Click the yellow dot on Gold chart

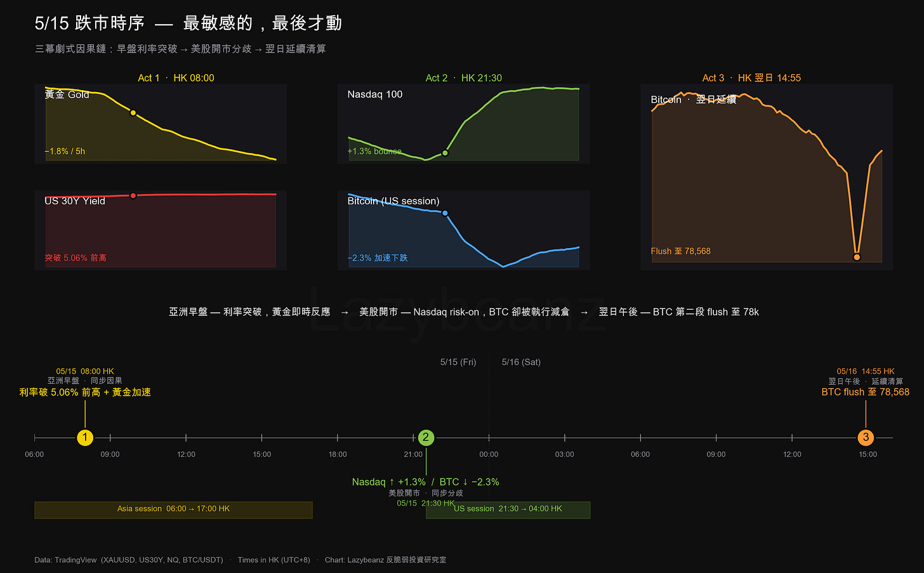click(133, 113)
